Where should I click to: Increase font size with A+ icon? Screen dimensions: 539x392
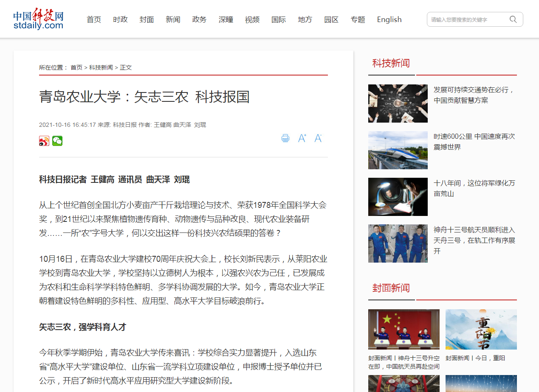302,138
